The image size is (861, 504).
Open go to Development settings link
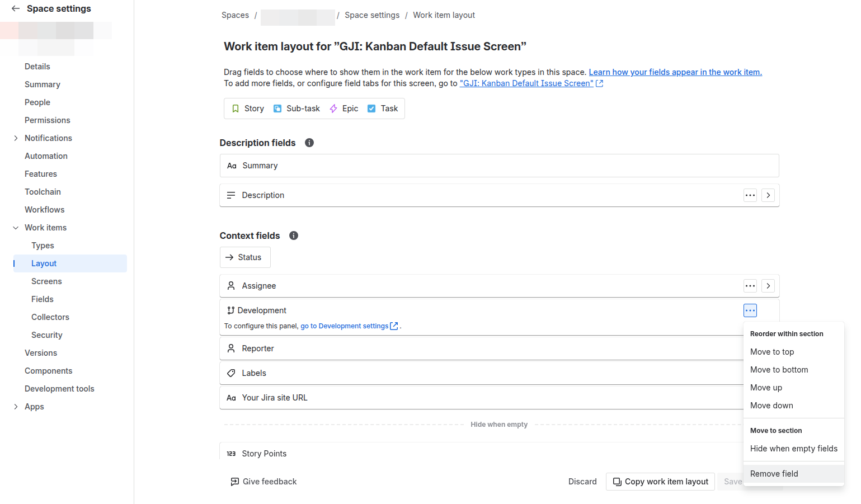[x=345, y=326]
